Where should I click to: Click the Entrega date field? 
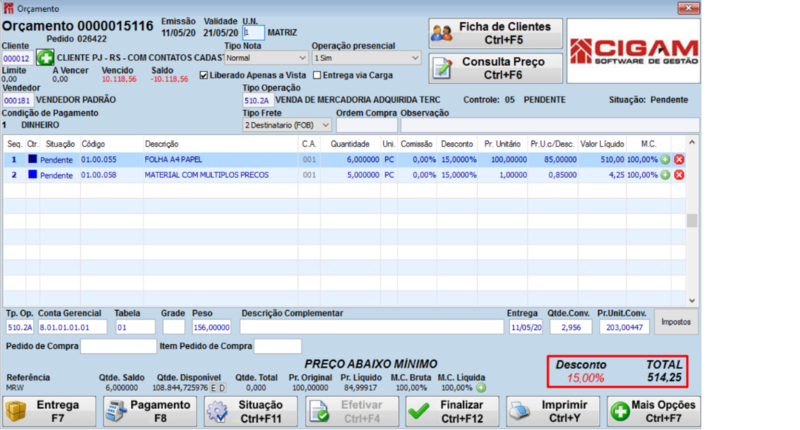point(526,327)
